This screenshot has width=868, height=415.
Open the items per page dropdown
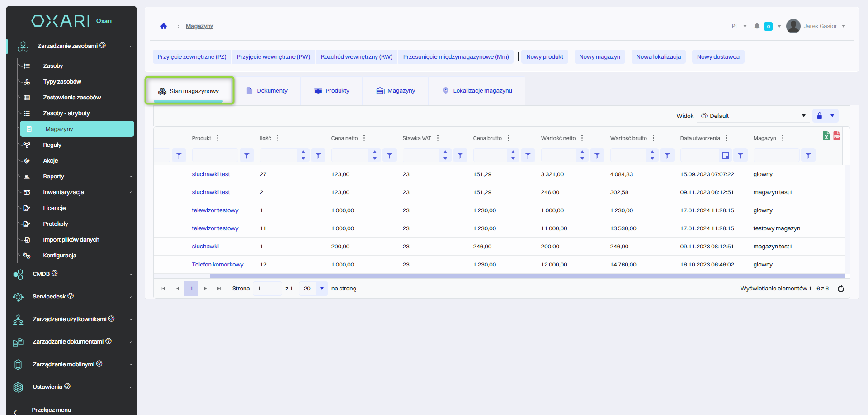[x=321, y=289]
